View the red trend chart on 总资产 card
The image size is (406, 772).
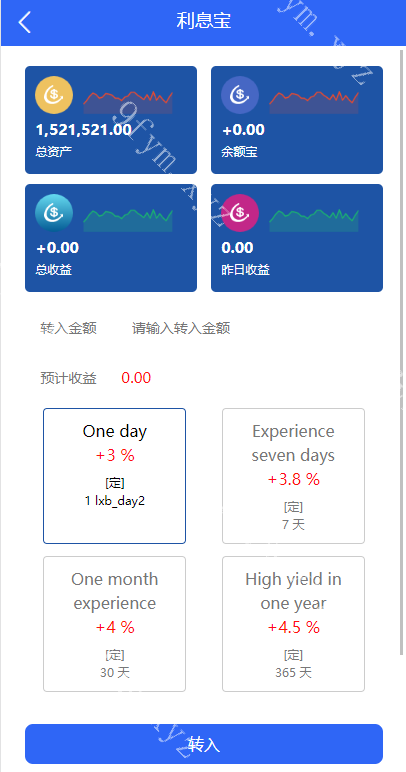[128, 102]
